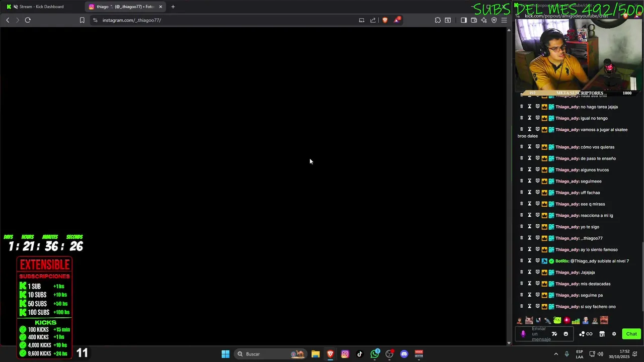Screen dimensions: 644x362
Task: Open the ESP LAA language switcher
Action: coord(580,354)
